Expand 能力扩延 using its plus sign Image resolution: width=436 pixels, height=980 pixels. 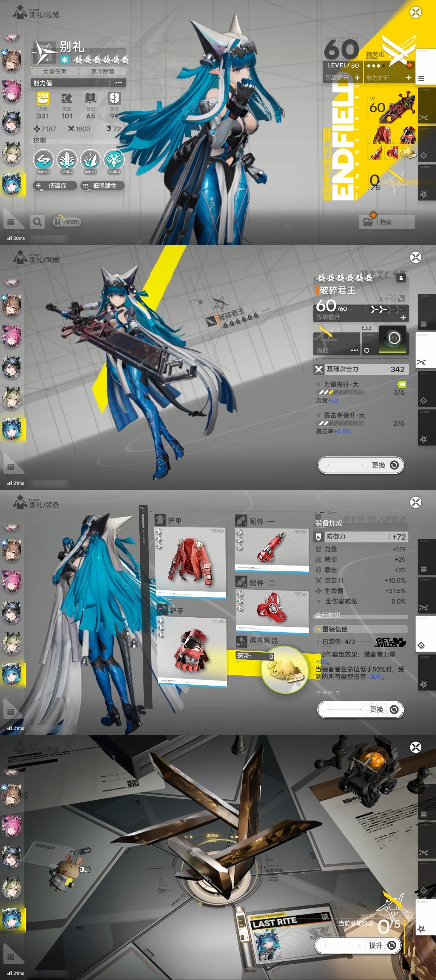(409, 78)
